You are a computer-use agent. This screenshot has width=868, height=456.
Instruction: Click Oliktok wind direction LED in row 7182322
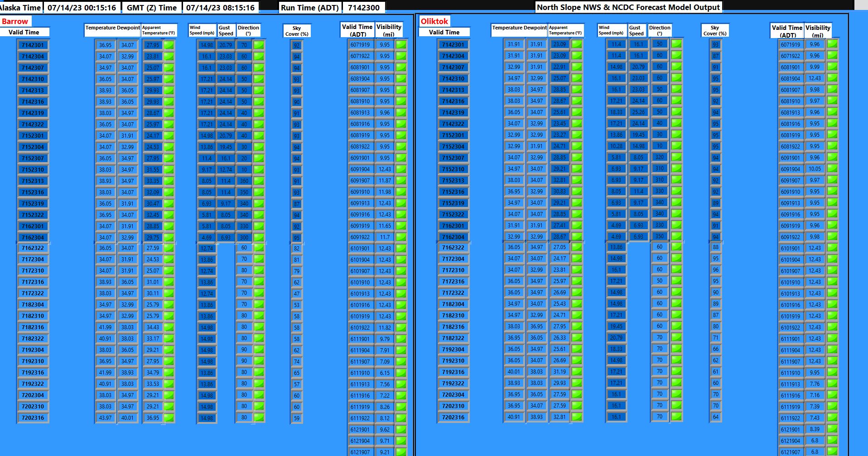tap(676, 337)
